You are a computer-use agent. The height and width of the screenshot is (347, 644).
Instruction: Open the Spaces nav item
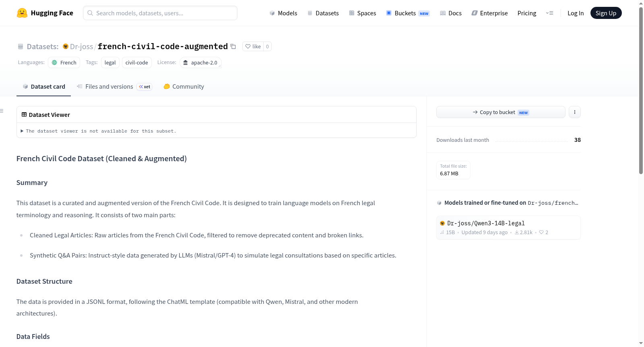click(363, 13)
